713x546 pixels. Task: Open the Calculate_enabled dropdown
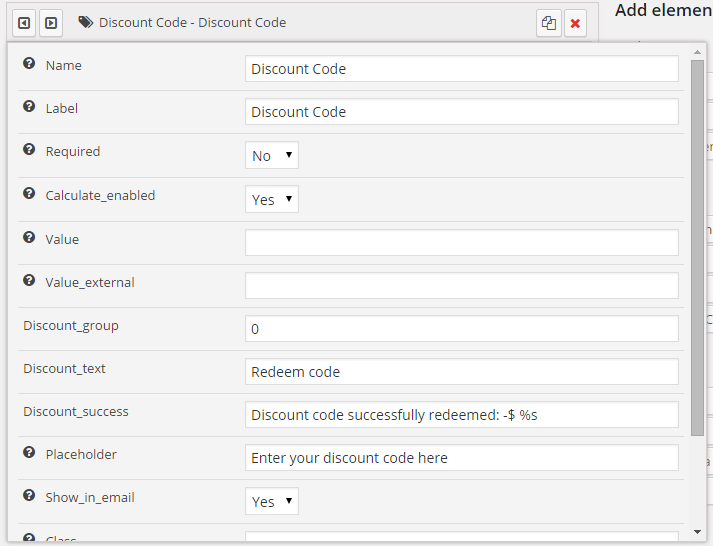[272, 199]
